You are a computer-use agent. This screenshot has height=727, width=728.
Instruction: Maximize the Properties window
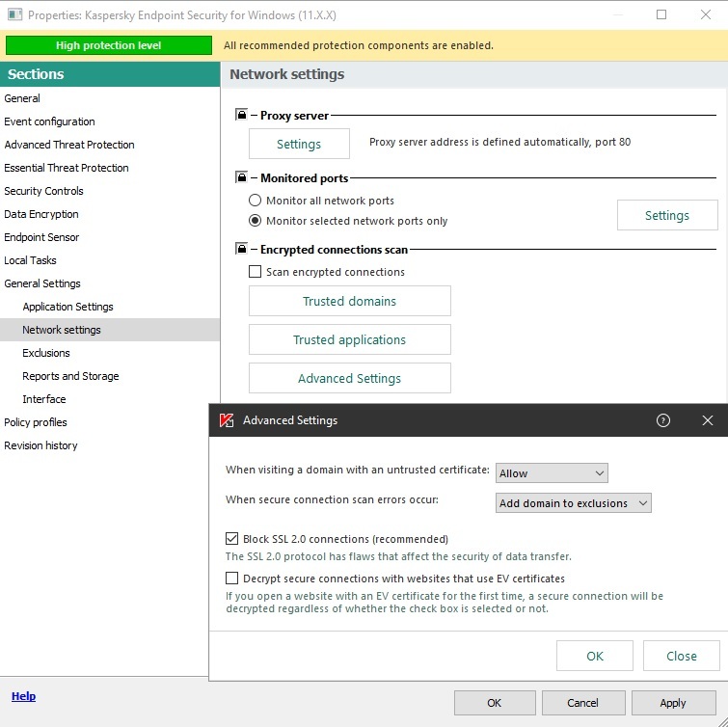661,15
